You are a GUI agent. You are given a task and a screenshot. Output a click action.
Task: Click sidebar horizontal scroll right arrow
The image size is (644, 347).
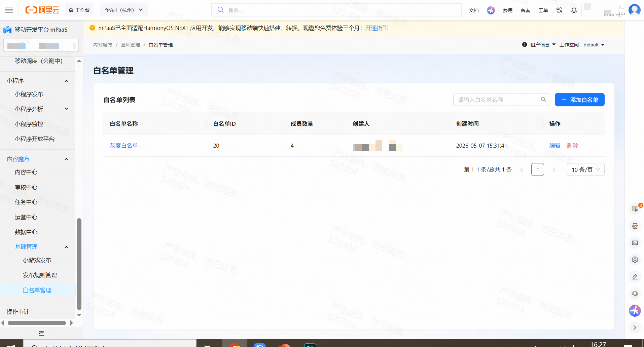tap(71, 323)
